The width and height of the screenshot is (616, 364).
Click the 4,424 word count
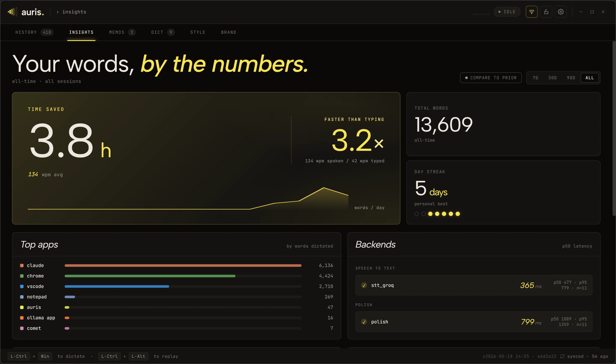click(326, 276)
